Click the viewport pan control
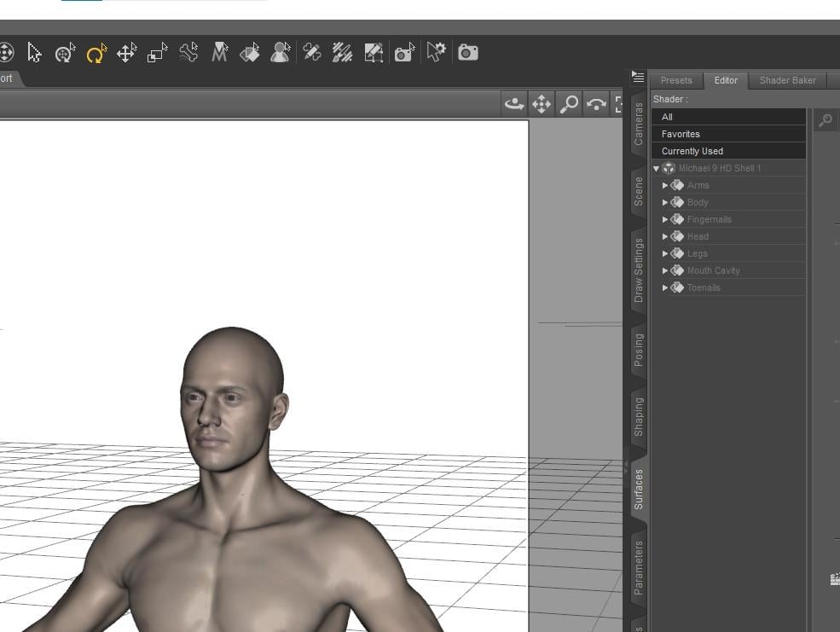The width and height of the screenshot is (840, 632). 542,103
